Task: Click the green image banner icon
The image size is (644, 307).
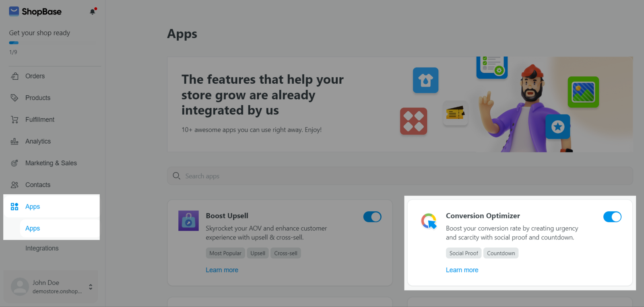Action: pyautogui.click(x=583, y=92)
